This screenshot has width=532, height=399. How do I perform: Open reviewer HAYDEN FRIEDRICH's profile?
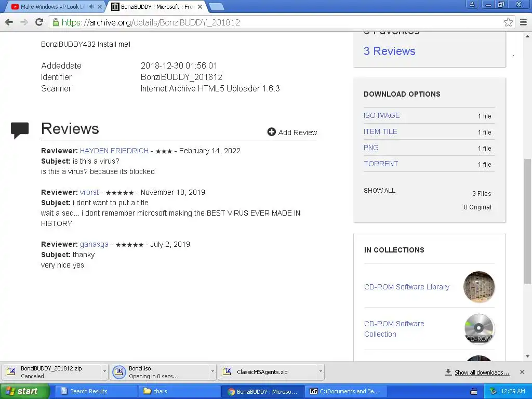point(114,151)
